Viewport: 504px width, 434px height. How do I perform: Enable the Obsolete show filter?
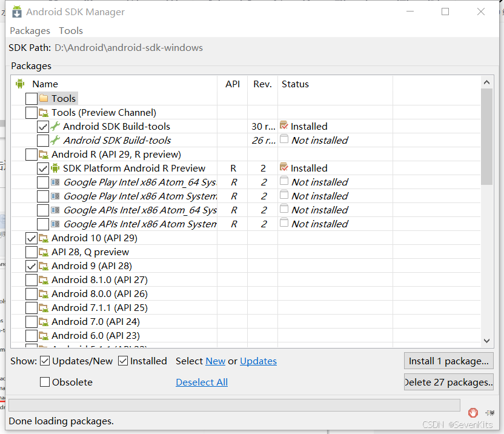pyautogui.click(x=45, y=382)
